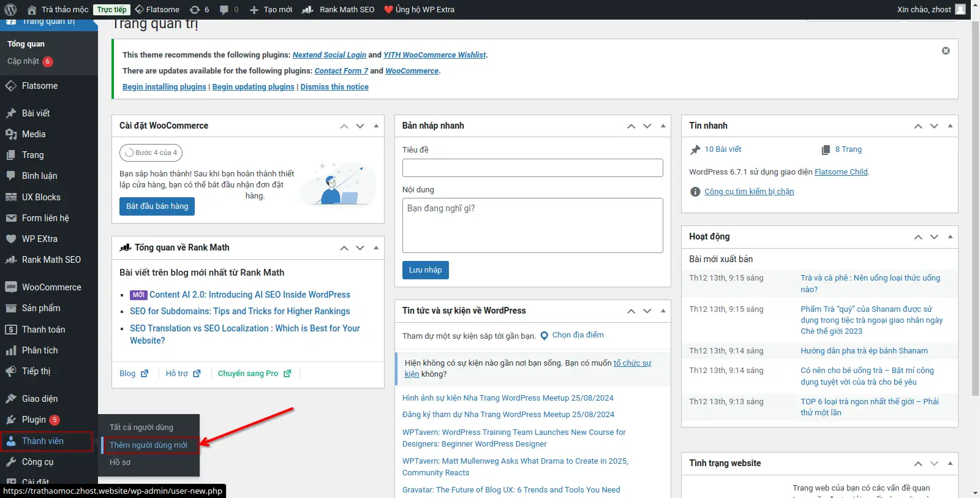Collapse the Tin nhanh panel
Image resolution: width=980 pixels, height=498 pixels.
950,126
